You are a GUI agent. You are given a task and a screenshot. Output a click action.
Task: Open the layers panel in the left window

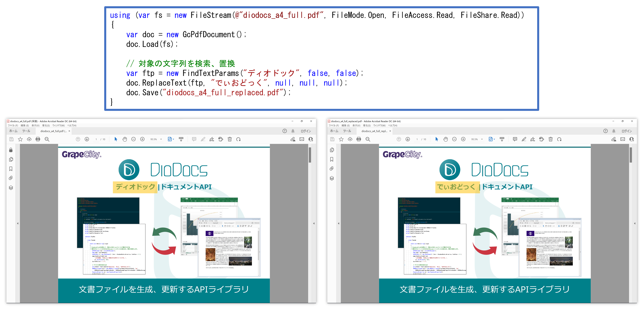(11, 188)
